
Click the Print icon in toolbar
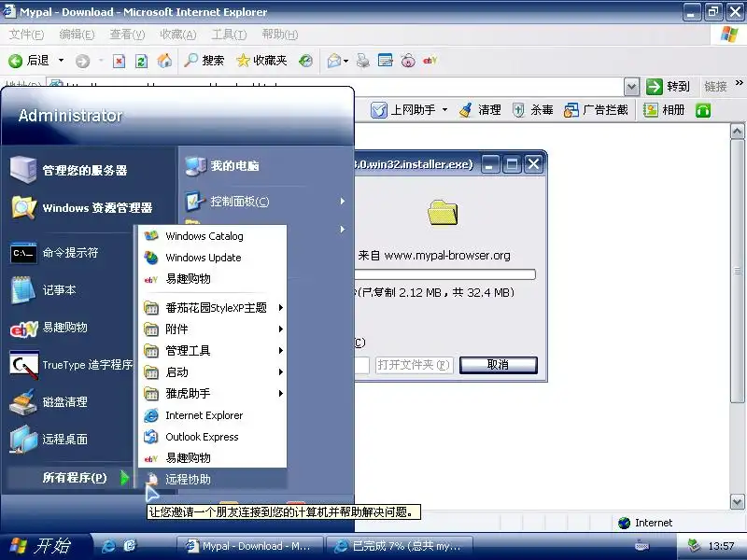(363, 61)
